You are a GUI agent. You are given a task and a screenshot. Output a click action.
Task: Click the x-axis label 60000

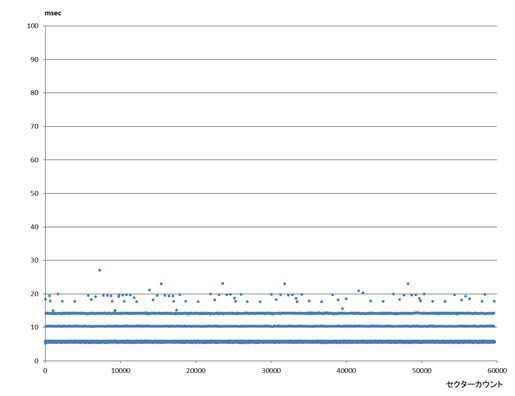[x=497, y=371]
